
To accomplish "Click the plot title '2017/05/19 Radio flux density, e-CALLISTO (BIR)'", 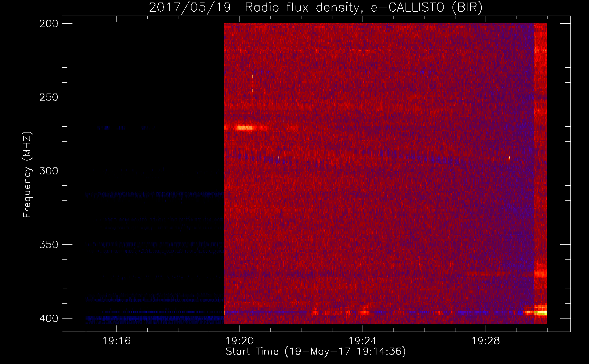I will click(316, 7).
